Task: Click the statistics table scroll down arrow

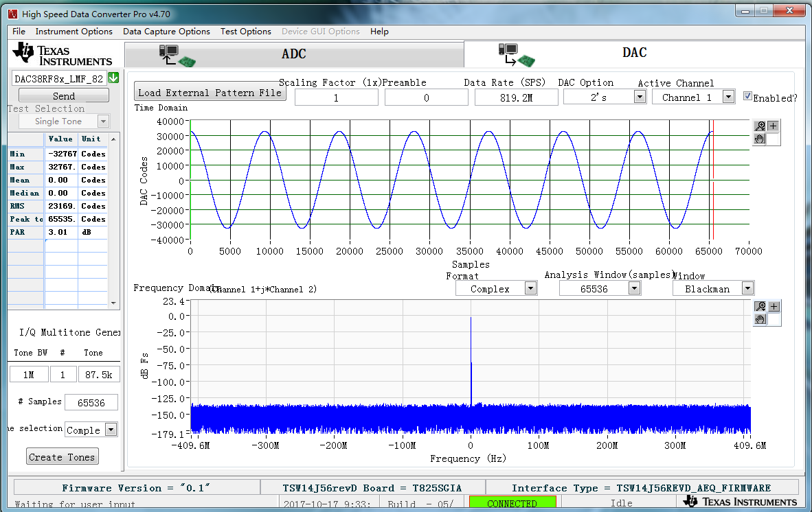Action: [113, 303]
